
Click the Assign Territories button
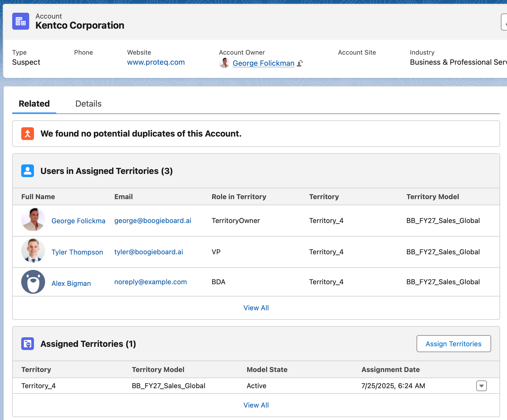453,344
